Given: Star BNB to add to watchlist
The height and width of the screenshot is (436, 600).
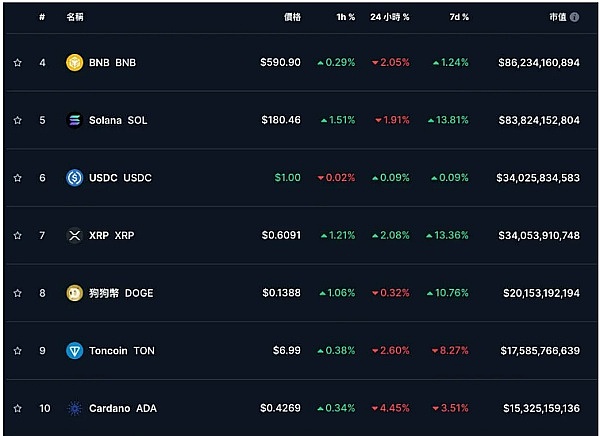Looking at the screenshot, I should point(17,62).
